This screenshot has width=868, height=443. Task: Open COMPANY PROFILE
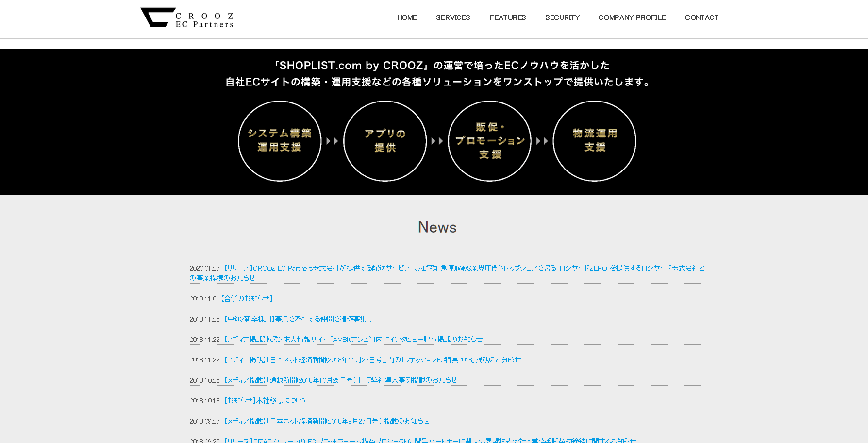[x=633, y=17]
